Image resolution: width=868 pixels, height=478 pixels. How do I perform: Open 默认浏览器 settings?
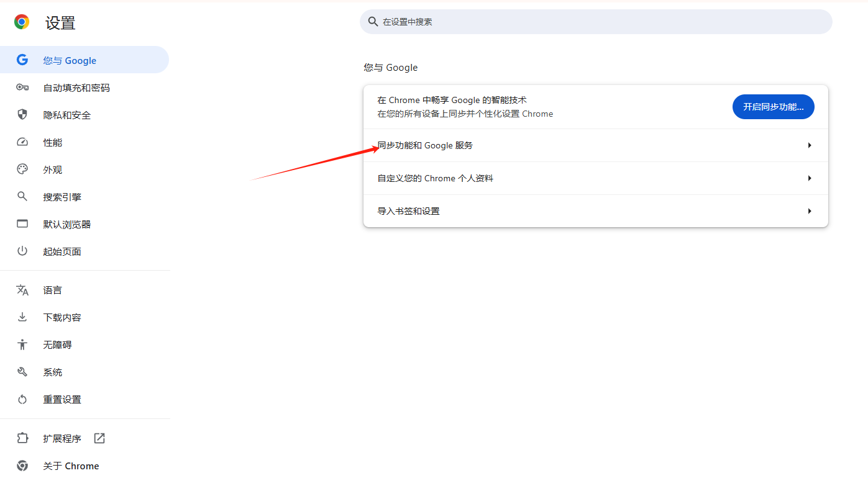[x=85, y=224]
